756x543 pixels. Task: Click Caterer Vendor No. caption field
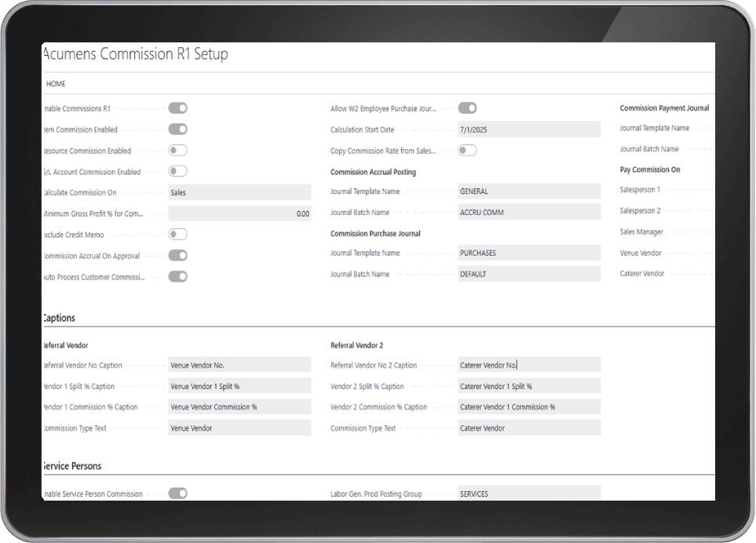coord(529,365)
